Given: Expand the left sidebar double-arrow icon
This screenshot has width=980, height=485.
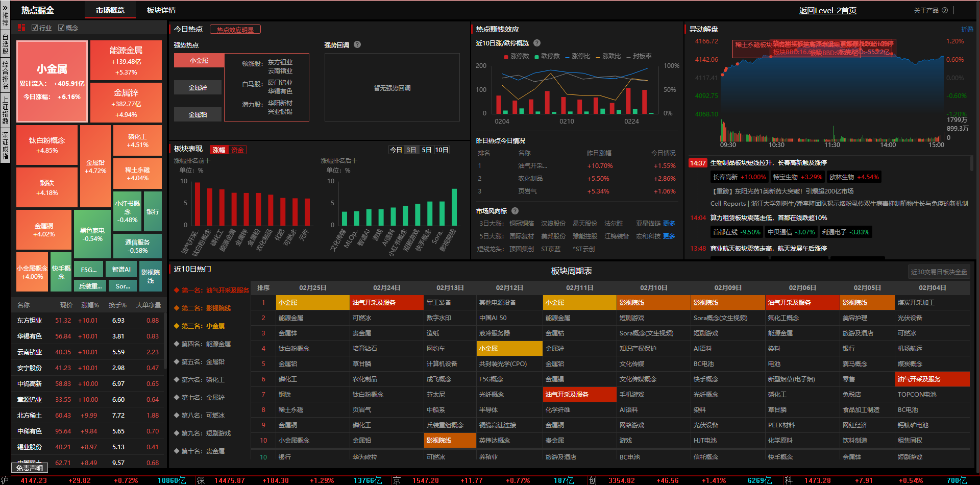Looking at the screenshot, I should pos(5,8).
